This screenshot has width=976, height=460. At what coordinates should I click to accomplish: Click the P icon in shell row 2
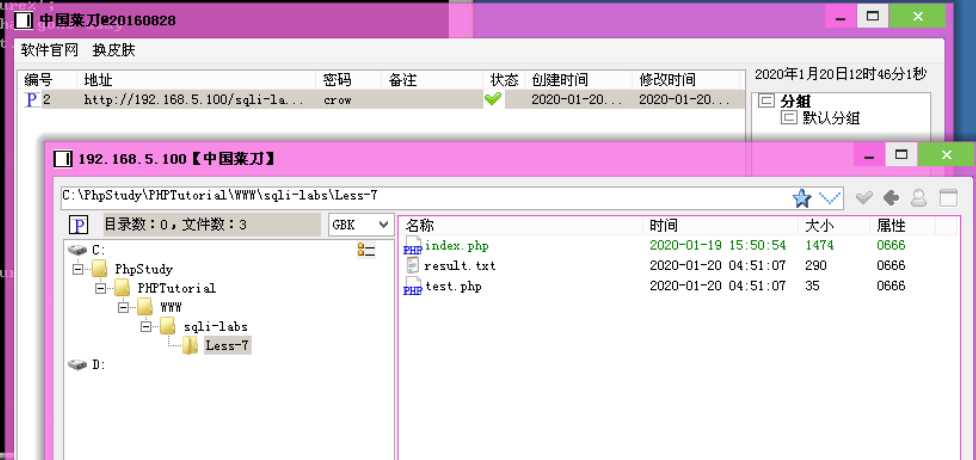point(32,100)
